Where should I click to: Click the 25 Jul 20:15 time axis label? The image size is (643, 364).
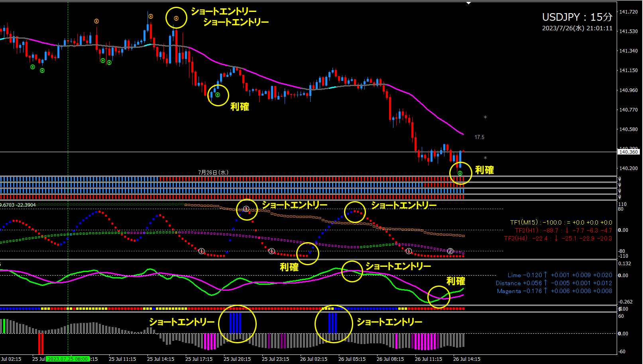click(x=237, y=359)
